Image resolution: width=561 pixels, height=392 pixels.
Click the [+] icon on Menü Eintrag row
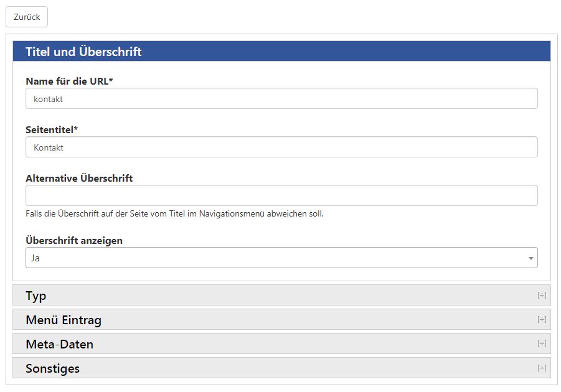[x=542, y=320]
